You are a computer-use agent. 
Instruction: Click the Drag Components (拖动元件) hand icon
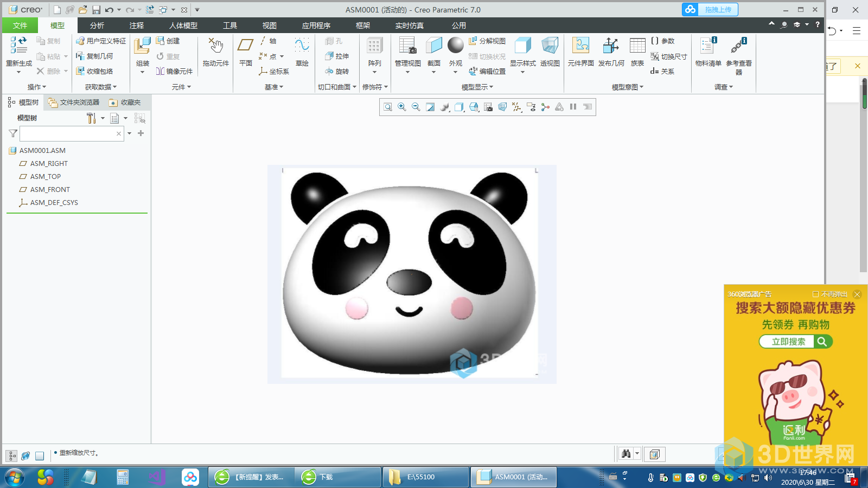pos(216,46)
